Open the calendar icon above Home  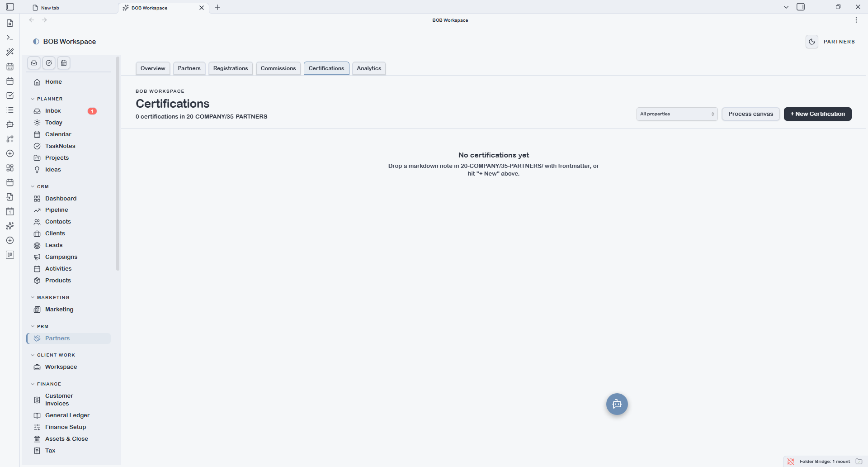point(64,63)
